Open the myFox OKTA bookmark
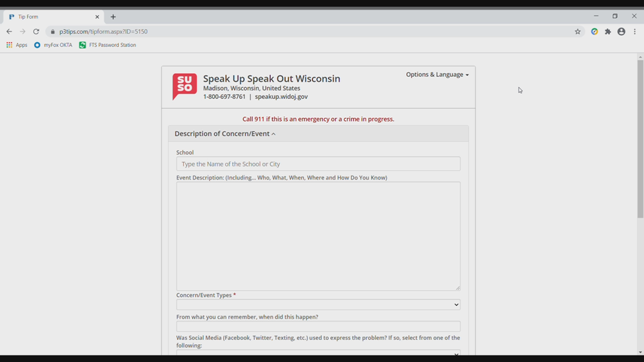 tap(53, 45)
